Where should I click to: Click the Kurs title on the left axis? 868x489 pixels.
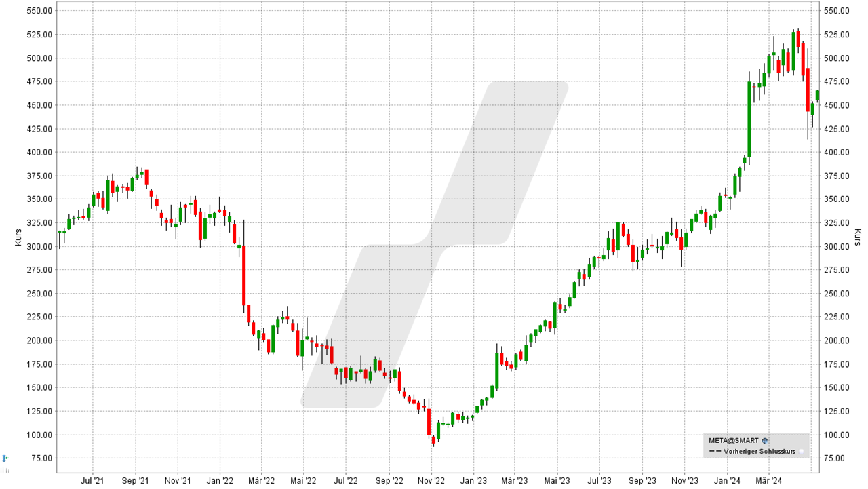(x=19, y=237)
